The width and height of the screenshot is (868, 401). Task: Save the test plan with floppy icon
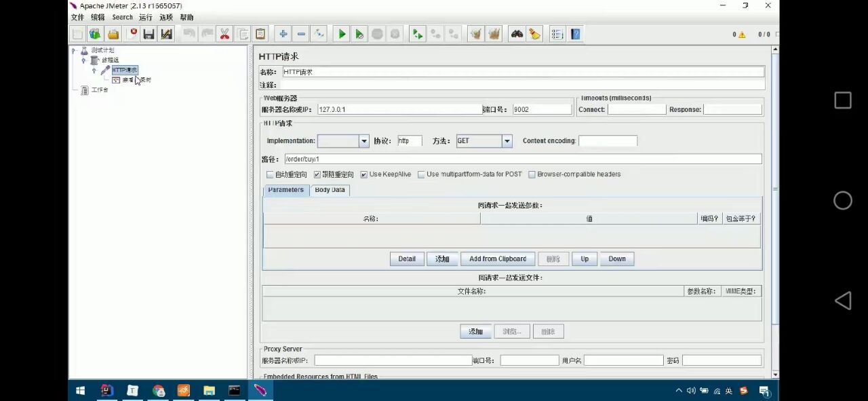click(149, 34)
